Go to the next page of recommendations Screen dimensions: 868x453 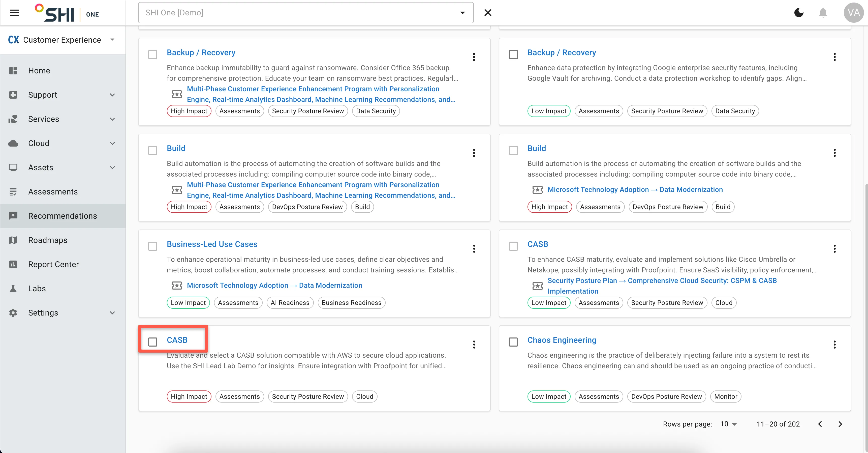click(840, 424)
